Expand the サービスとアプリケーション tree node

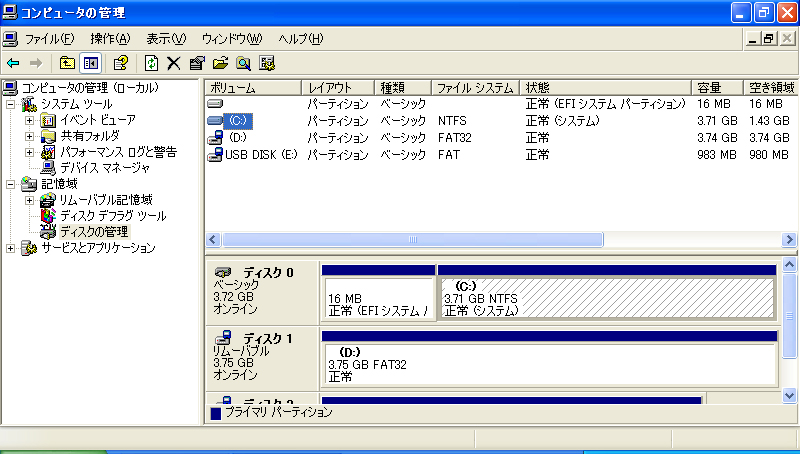(x=11, y=248)
